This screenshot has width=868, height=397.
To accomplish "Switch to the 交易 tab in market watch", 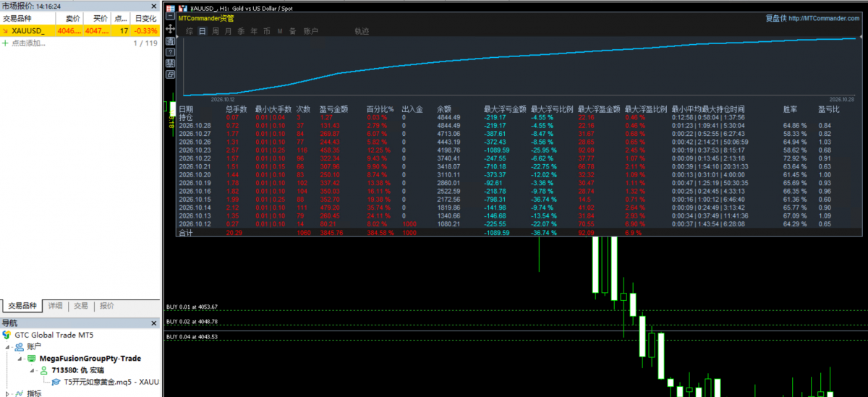I will pos(80,306).
